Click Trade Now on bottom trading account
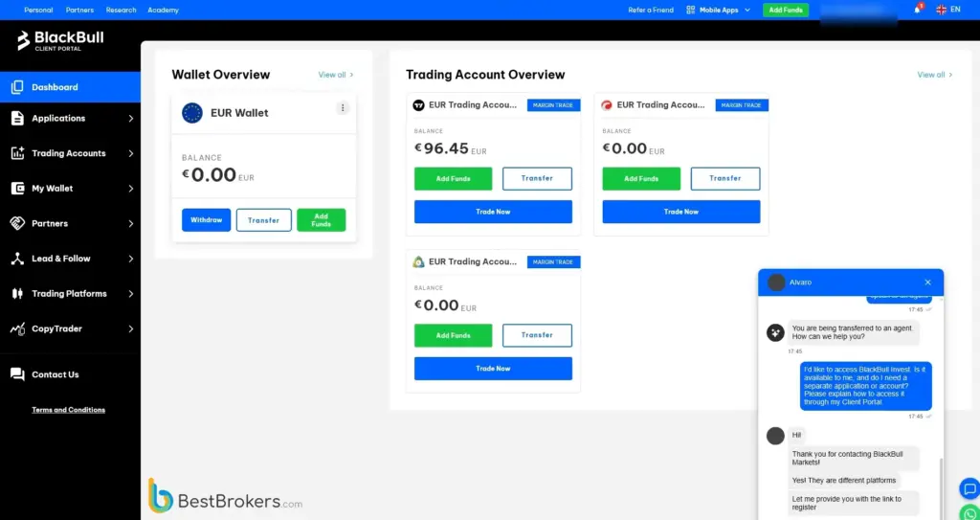This screenshot has height=520, width=980. [493, 369]
